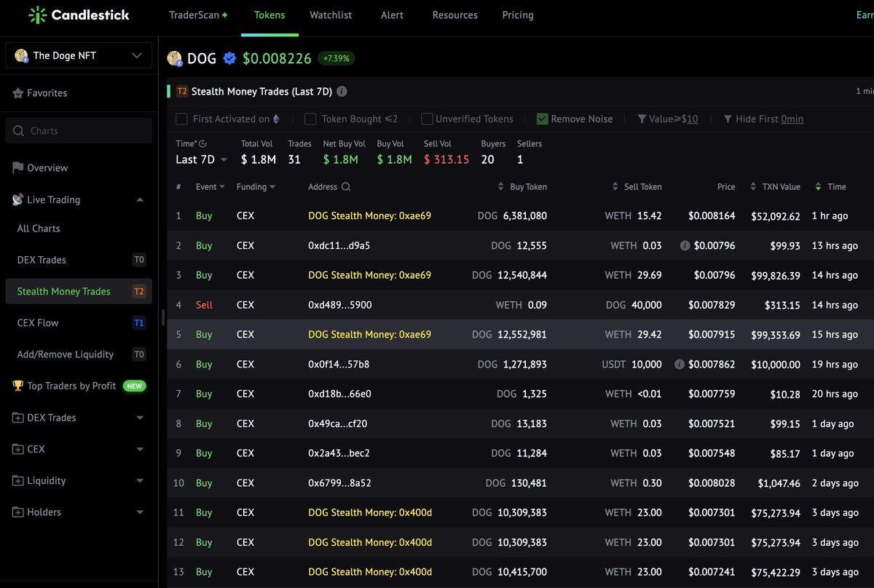
Task: Click the CEX folder-plus icon
Action: click(18, 449)
